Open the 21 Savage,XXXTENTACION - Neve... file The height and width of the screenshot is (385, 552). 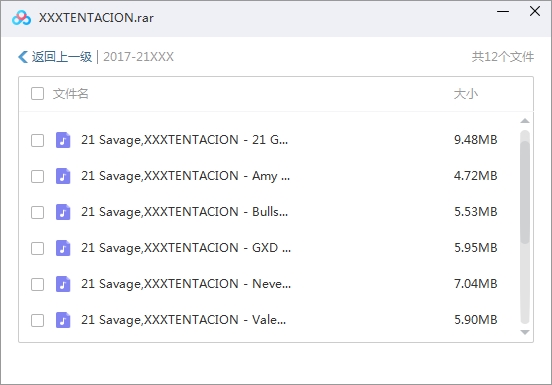coord(186,284)
